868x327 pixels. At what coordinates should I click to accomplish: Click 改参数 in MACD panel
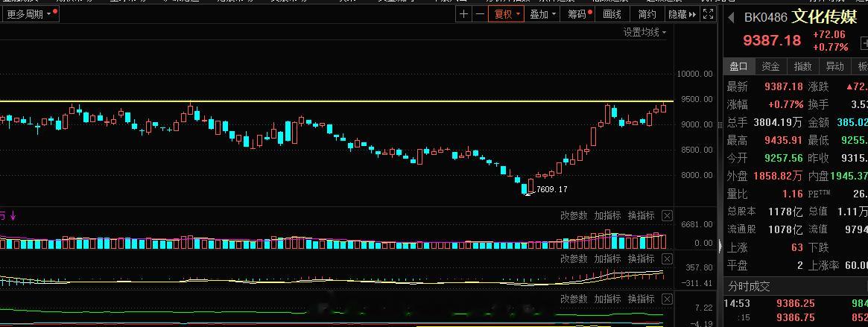pyautogui.click(x=574, y=258)
